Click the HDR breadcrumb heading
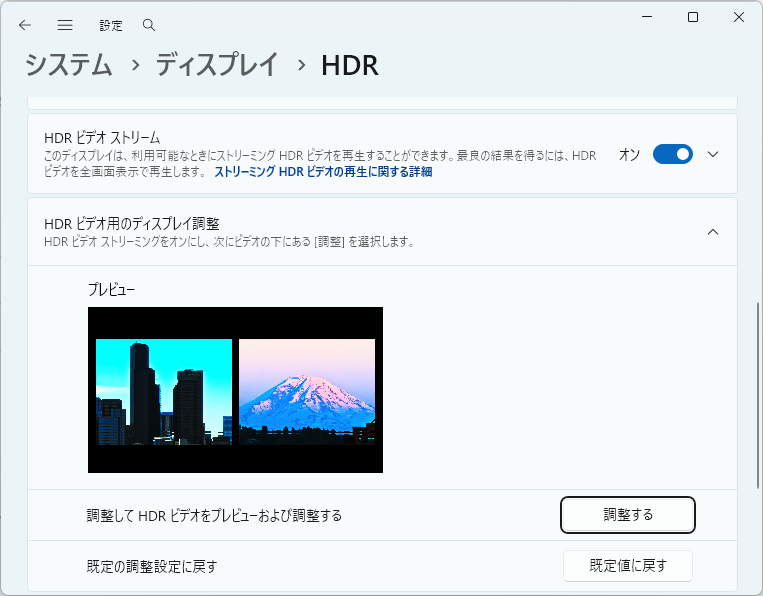The image size is (763, 596). click(350, 65)
